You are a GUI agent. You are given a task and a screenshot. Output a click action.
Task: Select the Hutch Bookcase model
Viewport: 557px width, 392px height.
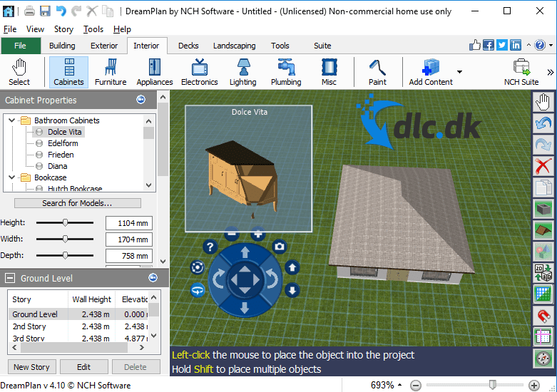[x=75, y=188]
